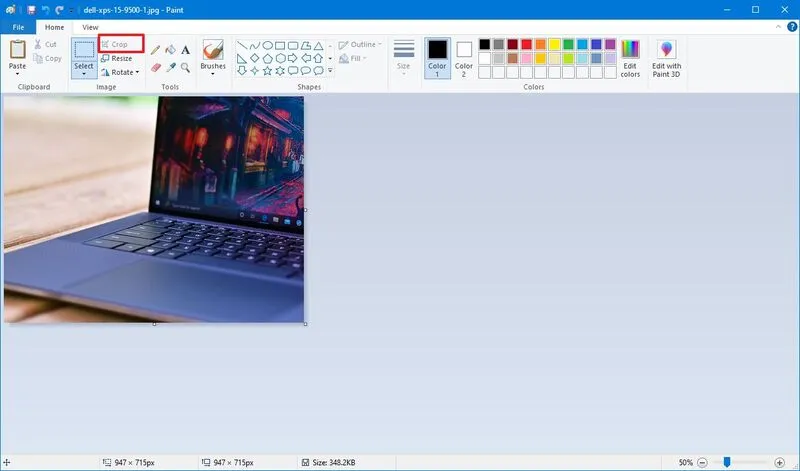Activate the Eraser tool
Viewport: 800px width, 471px height.
(x=155, y=67)
